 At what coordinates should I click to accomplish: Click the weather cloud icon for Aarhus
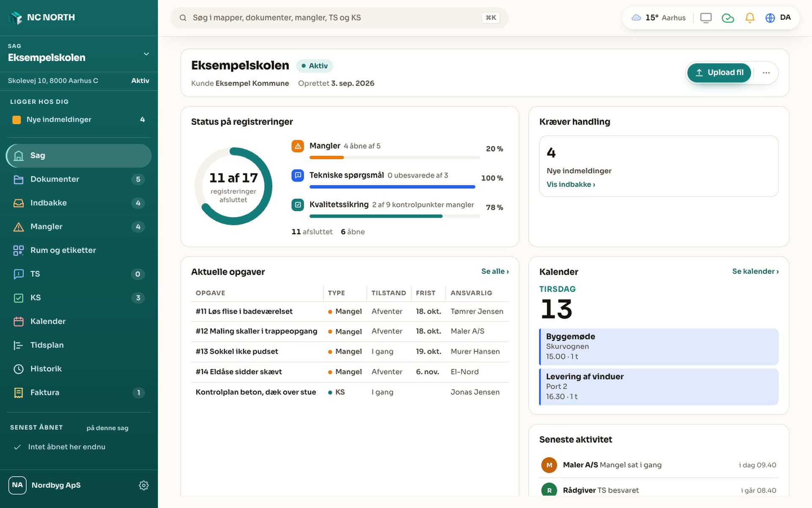[x=636, y=18]
